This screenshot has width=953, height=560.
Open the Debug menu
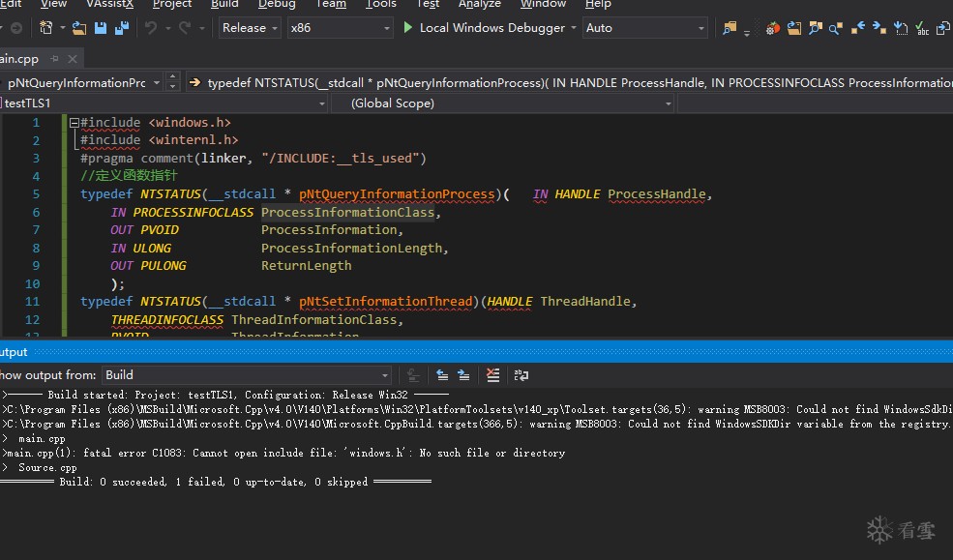tap(277, 4)
